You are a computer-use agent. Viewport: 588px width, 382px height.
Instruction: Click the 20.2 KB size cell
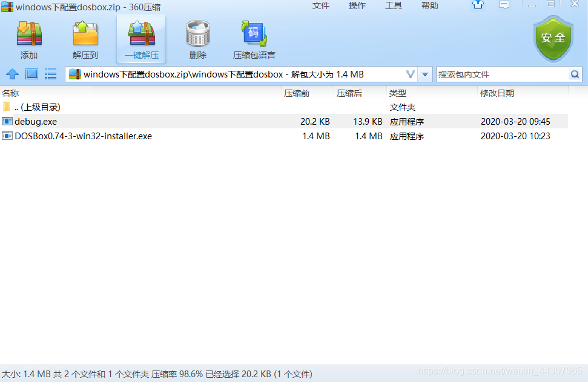(x=315, y=122)
